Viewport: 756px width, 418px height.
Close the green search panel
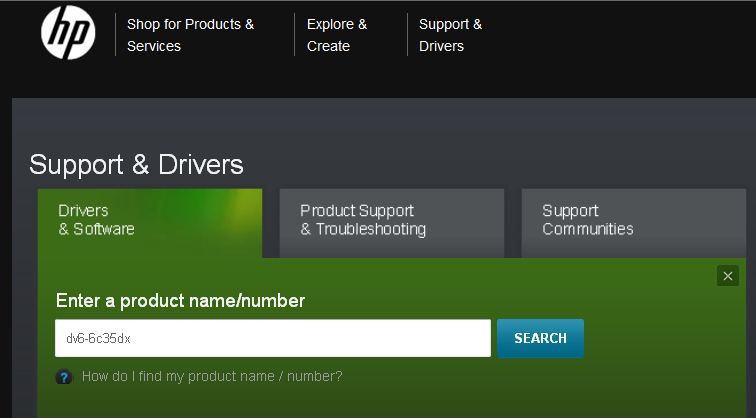[x=728, y=276]
